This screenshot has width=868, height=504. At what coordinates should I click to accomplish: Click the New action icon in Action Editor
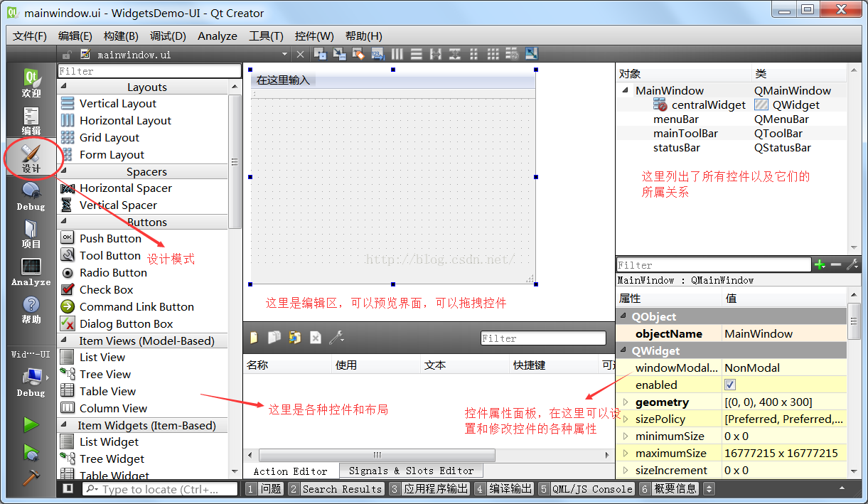tap(253, 338)
